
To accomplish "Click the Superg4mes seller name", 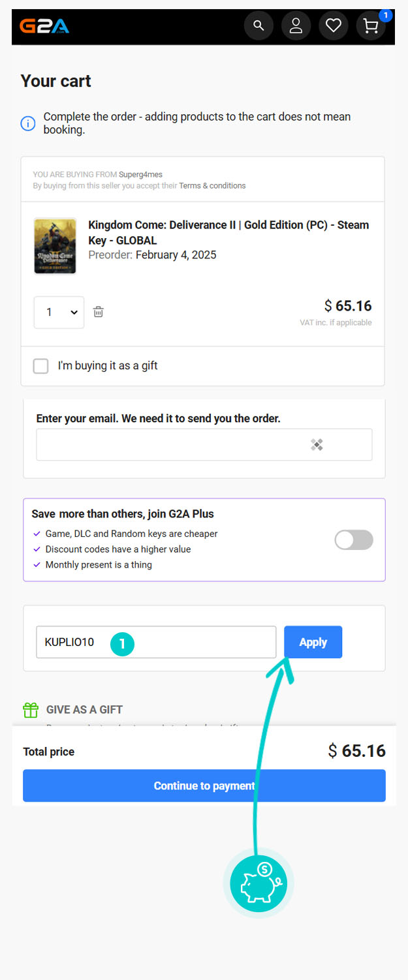I will 140,174.
